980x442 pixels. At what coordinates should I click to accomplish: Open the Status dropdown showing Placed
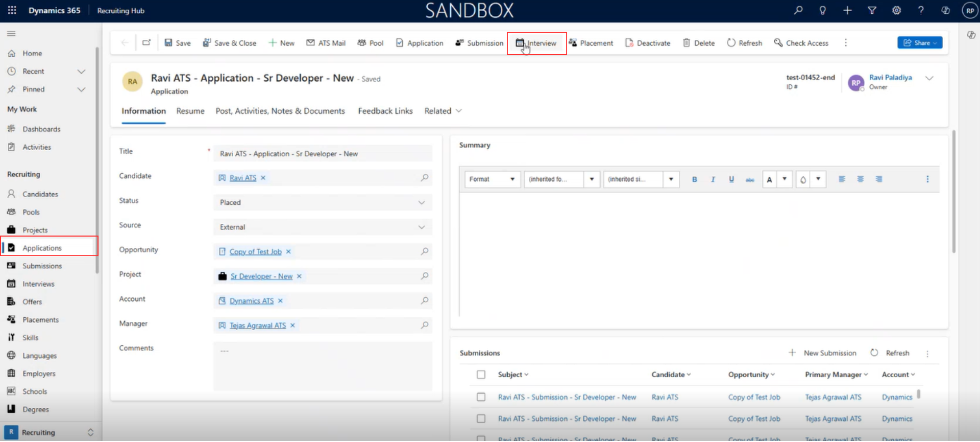323,202
